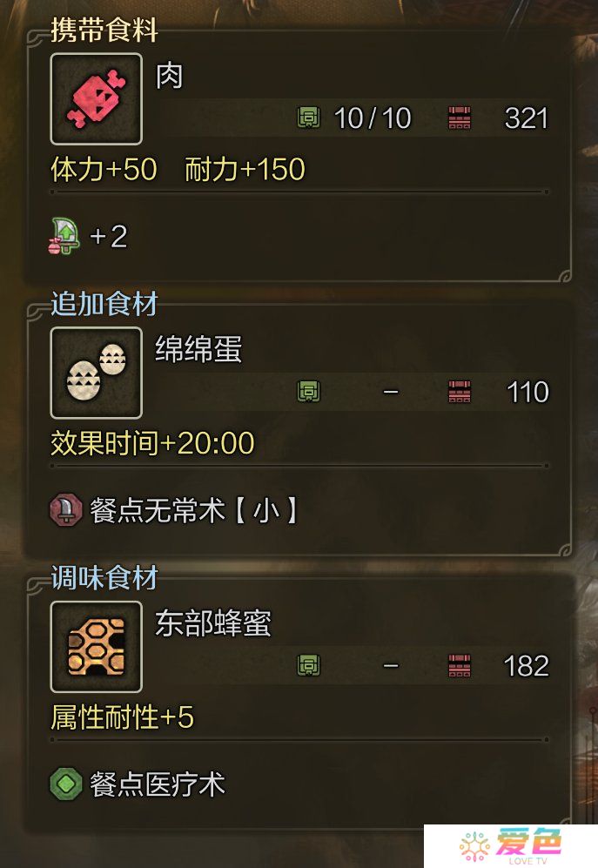The image size is (598, 868).
Task: Click the 餐点无常术【小】 skill label
Action: coord(194,510)
